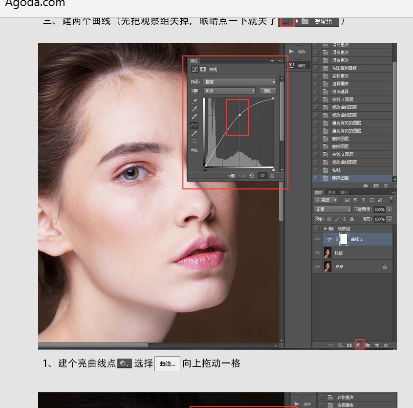
Task: Click the Agoda.com title text
Action: (x=35, y=3)
